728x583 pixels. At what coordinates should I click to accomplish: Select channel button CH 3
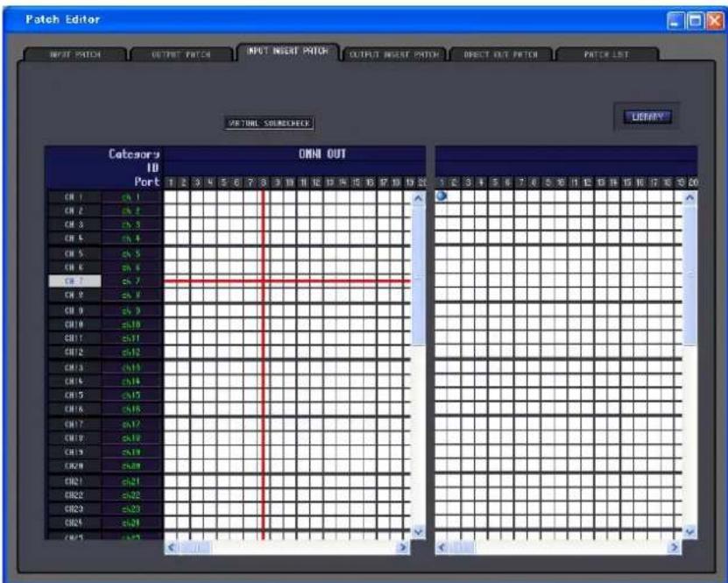coord(74,224)
